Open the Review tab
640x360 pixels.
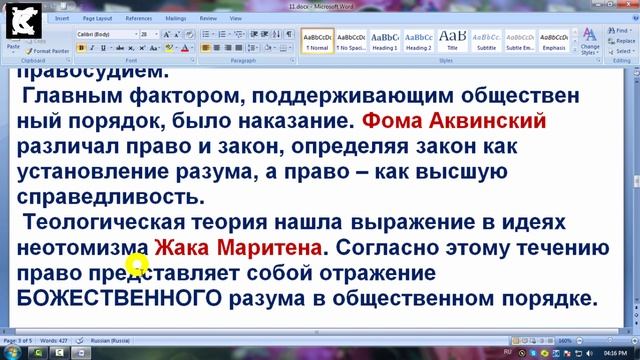pos(208,18)
